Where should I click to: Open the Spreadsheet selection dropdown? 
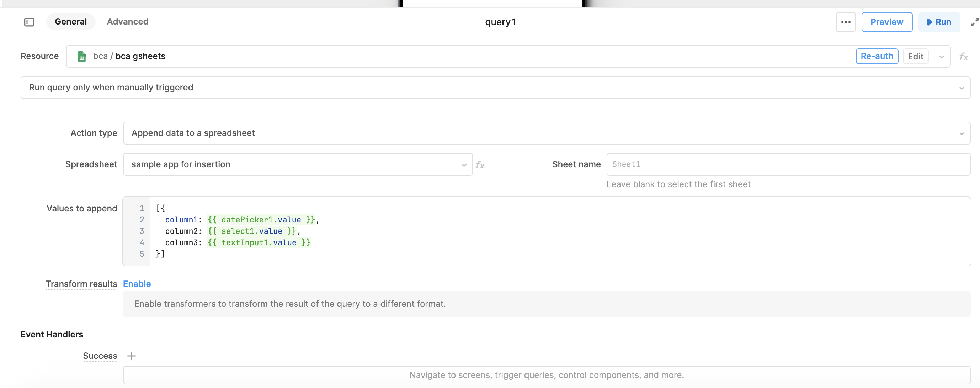pyautogui.click(x=298, y=164)
